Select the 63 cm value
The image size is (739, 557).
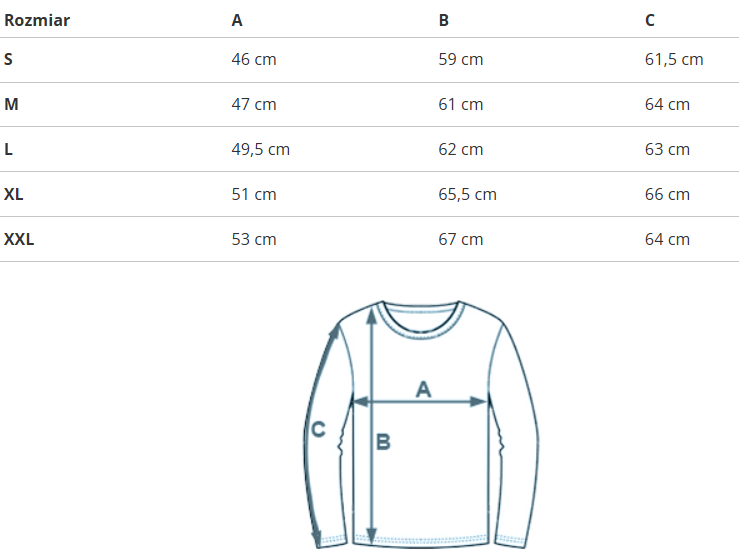tap(667, 149)
